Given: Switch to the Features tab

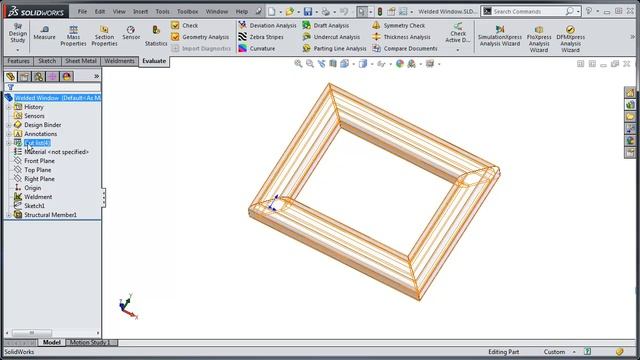Looking at the screenshot, I should 18,61.
